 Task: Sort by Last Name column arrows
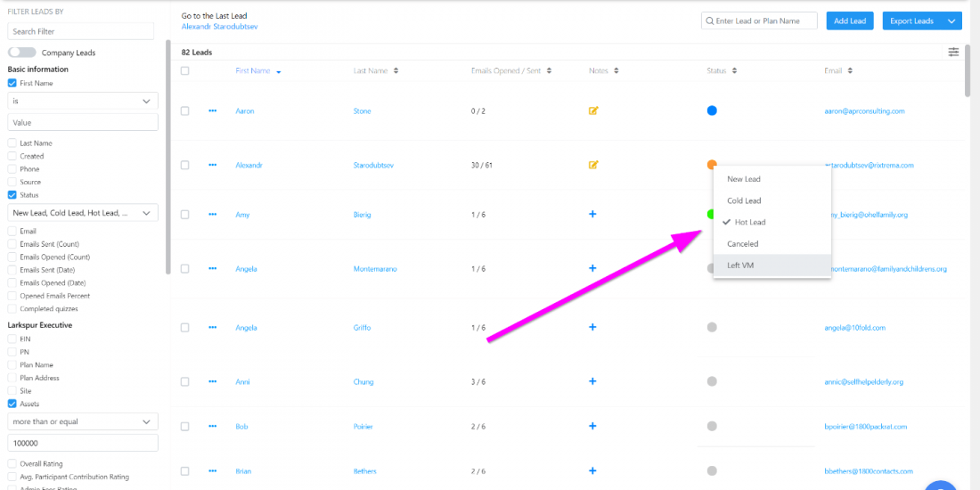coord(396,71)
